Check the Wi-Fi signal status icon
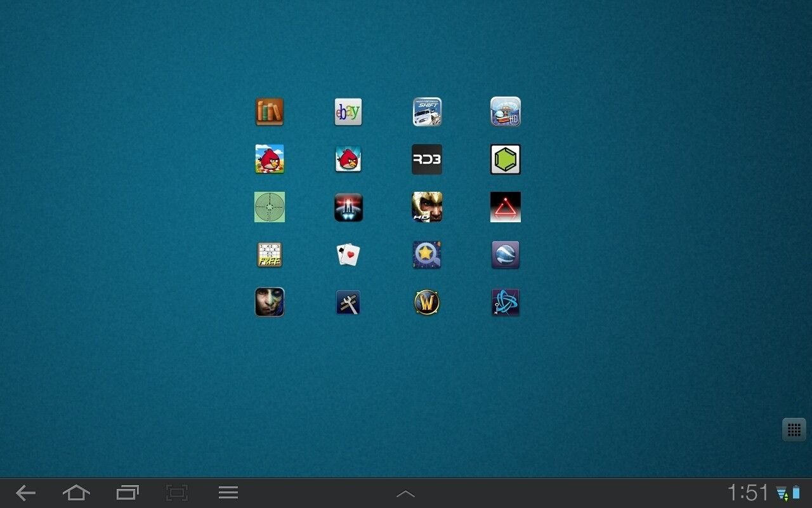The height and width of the screenshot is (508, 812). 782,493
